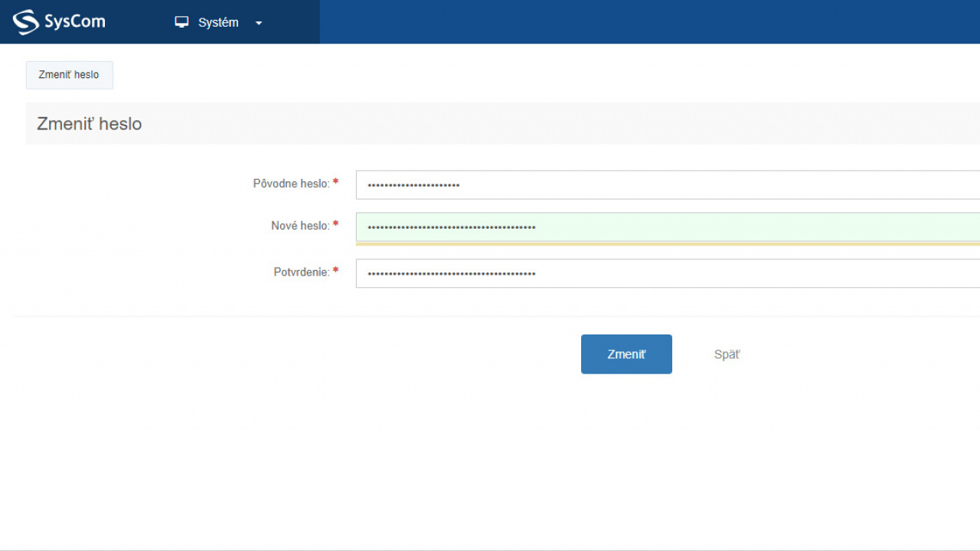Click the Nové heslo field label
Image resolution: width=980 pixels, height=551 pixels.
point(300,226)
